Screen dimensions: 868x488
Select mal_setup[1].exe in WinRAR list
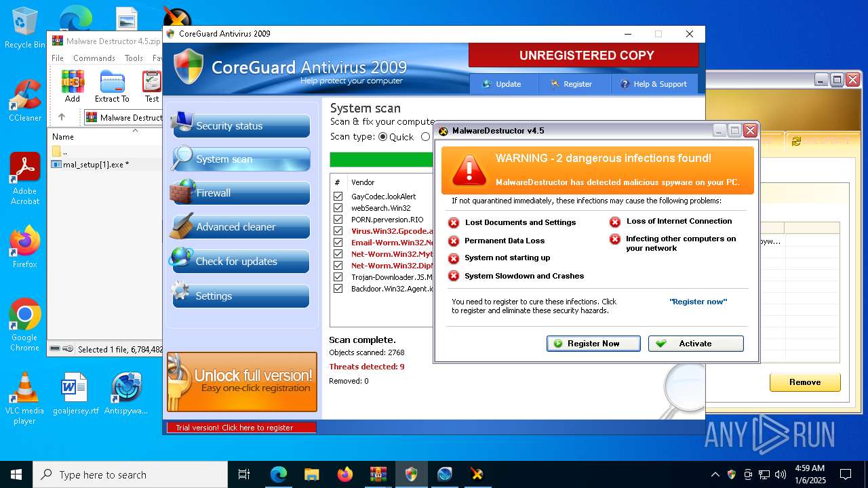(x=106, y=165)
